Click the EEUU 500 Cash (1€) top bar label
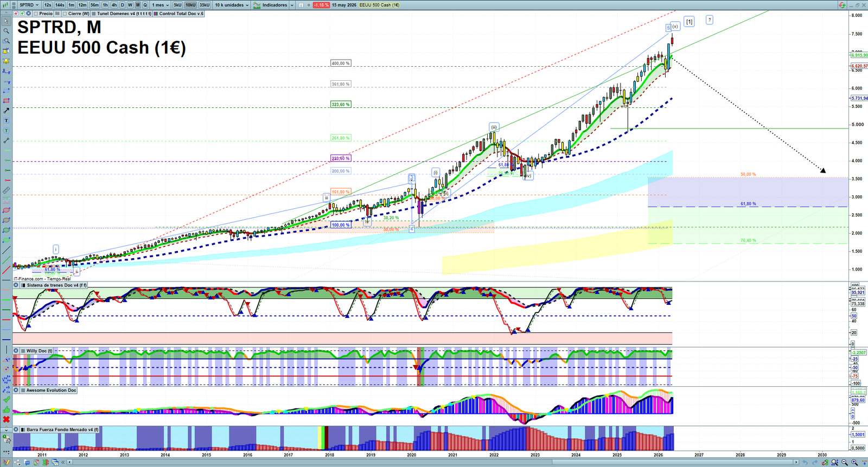Viewport: 868px width, 467px height. click(380, 5)
